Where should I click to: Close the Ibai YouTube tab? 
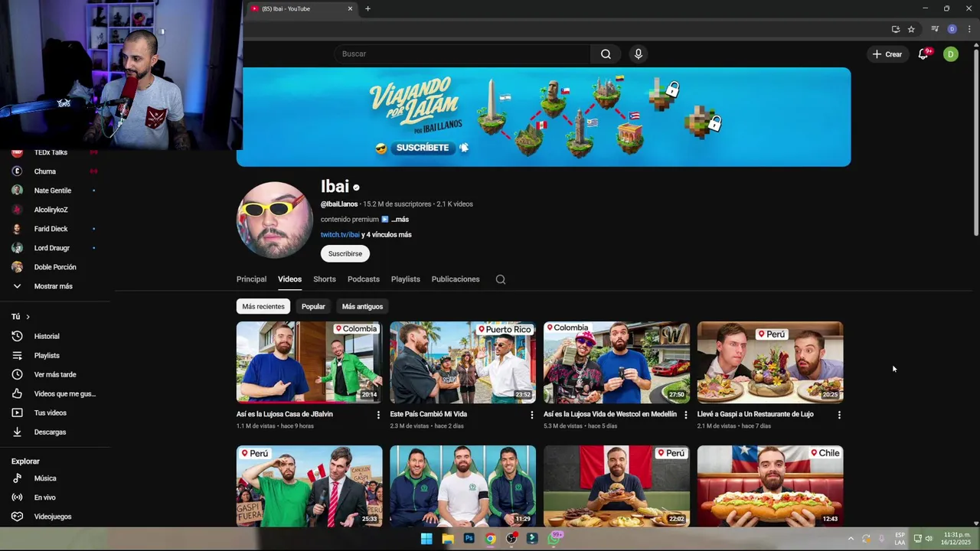[x=350, y=8]
